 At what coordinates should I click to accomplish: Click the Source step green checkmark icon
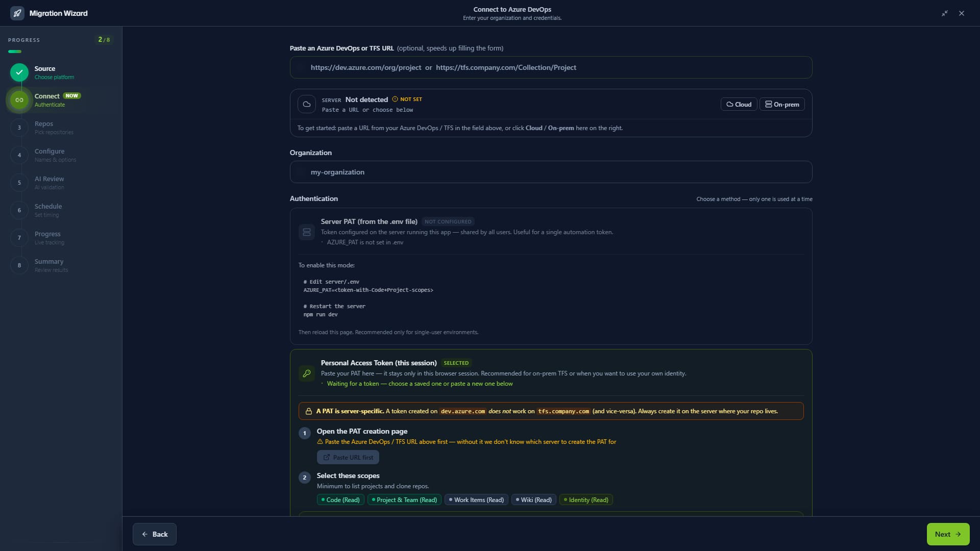19,72
